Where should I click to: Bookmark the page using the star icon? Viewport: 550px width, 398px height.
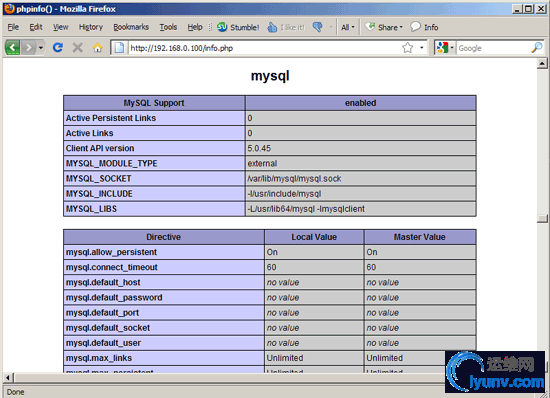tap(407, 47)
